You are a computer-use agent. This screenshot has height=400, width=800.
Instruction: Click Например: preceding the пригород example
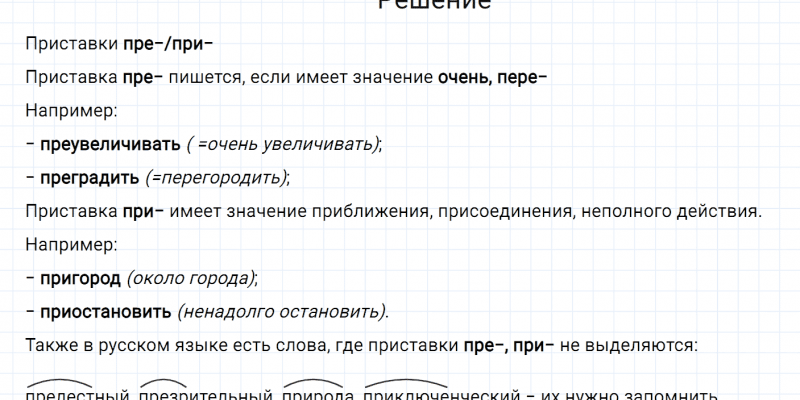[72, 244]
